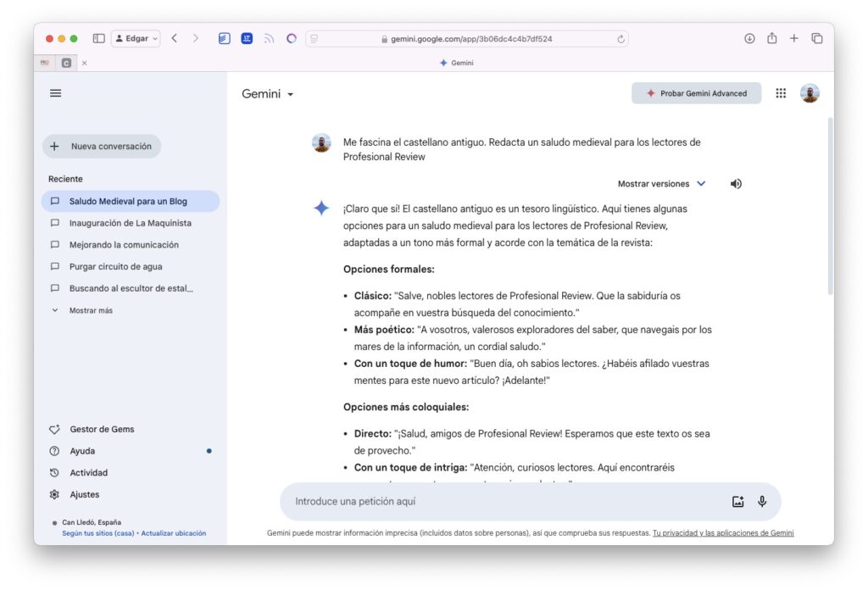Reload the page with refresh icon
This screenshot has width=868, height=590.
(620, 39)
